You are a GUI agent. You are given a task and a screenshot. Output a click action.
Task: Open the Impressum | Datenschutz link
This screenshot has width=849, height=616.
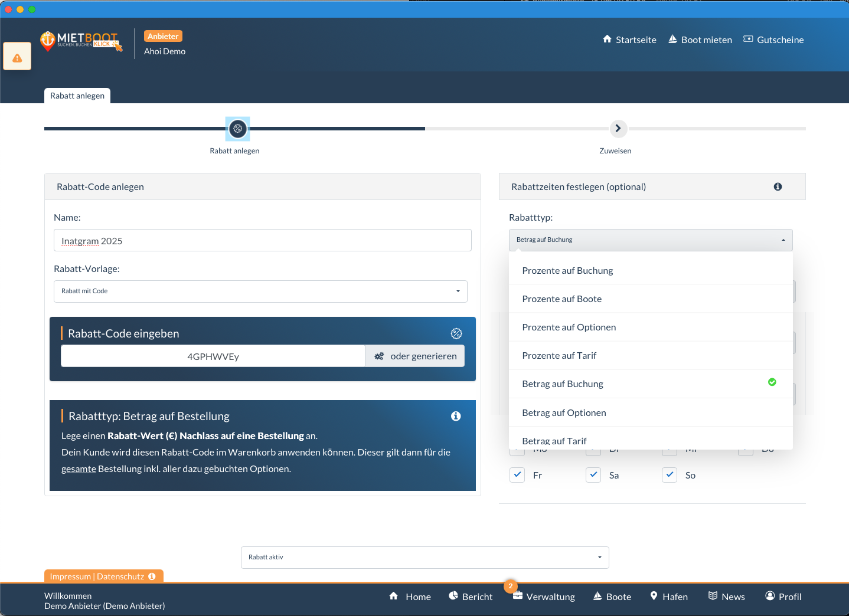click(97, 576)
